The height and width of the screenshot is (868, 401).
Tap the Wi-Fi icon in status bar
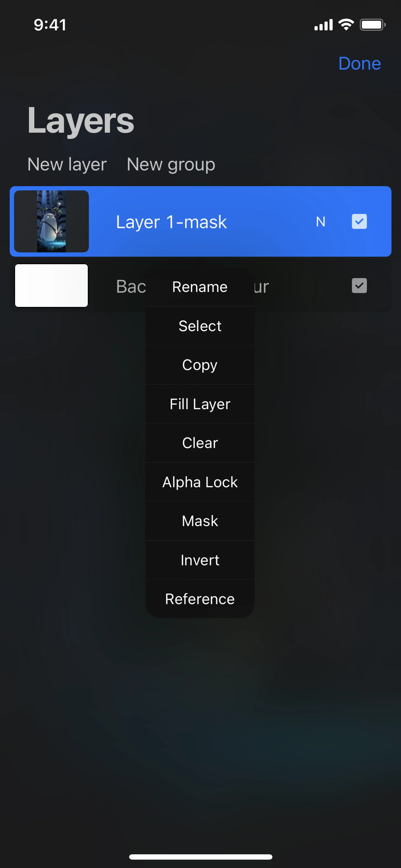[346, 25]
